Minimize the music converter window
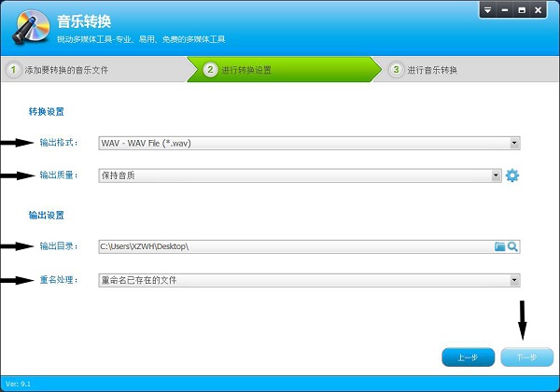The image size is (560, 392). (505, 10)
